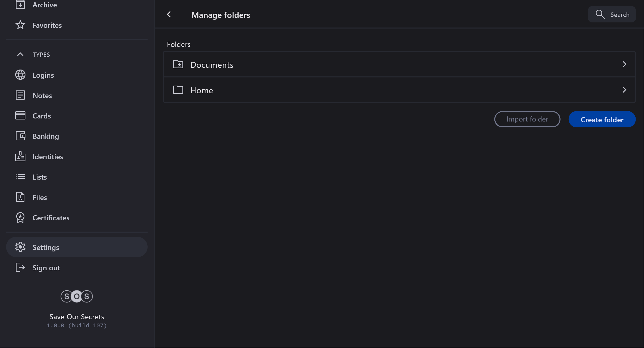
Task: Go back using the back arrow
Action: tap(169, 15)
